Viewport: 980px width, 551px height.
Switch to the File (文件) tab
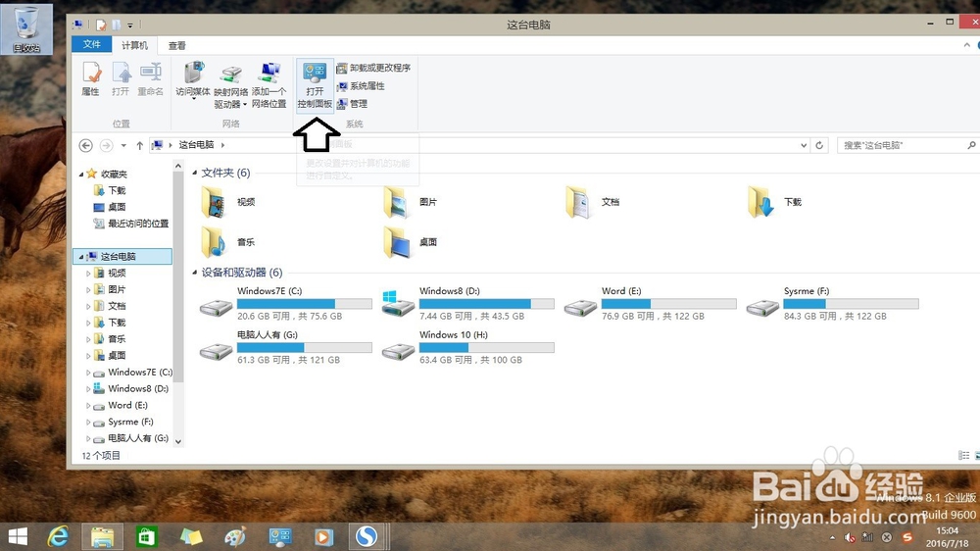[91, 44]
